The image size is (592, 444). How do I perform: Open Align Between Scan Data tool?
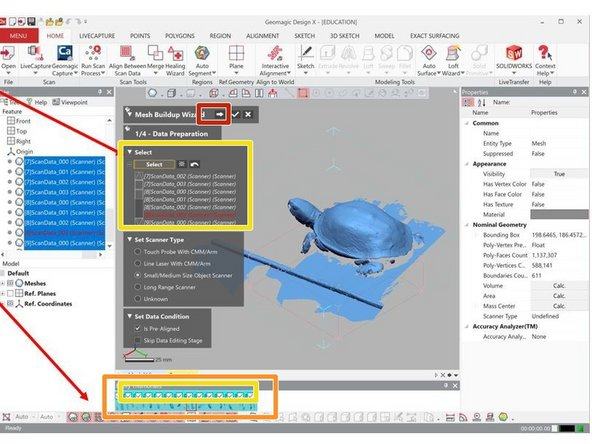pyautogui.click(x=127, y=60)
